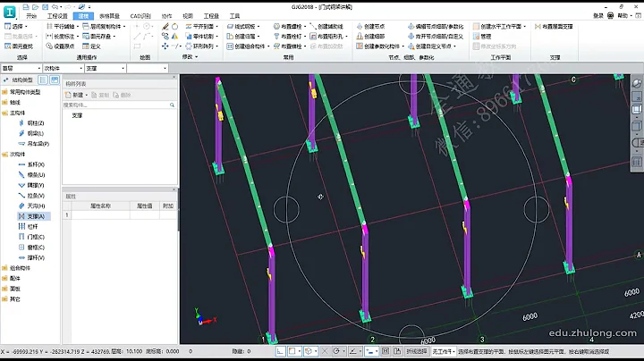Click the save icon in quick access toolbar

click(46, 6)
